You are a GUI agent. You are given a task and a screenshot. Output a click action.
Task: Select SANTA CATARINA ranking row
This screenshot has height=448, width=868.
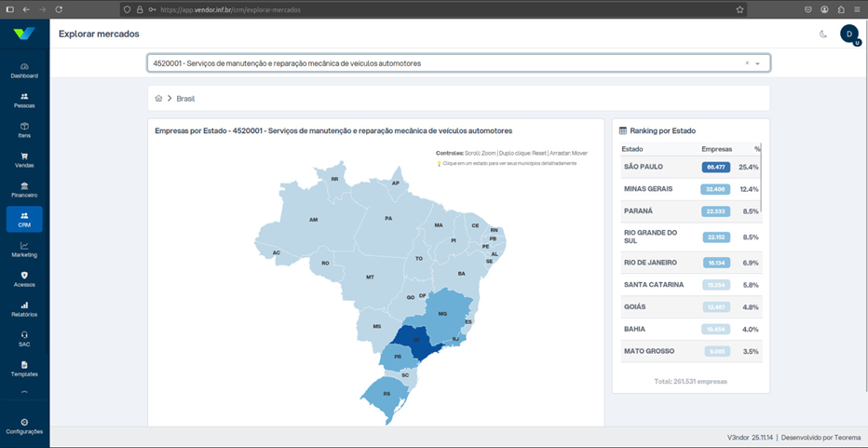690,285
